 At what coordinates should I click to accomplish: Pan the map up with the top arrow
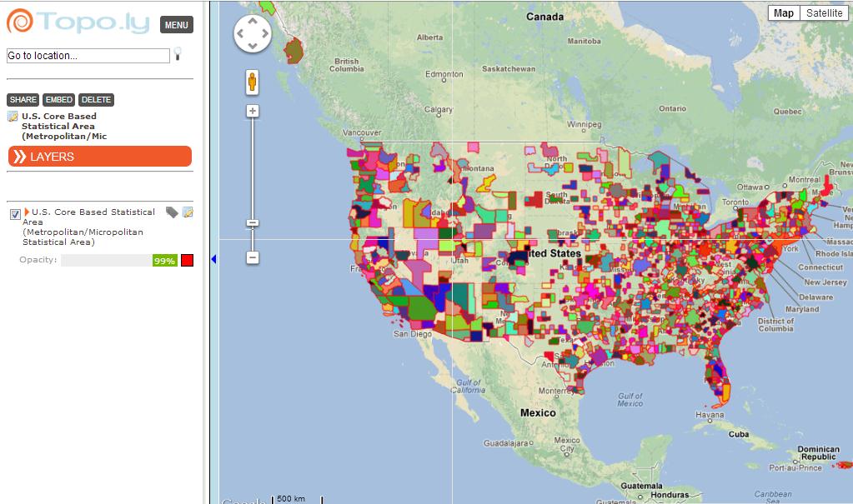click(x=253, y=21)
